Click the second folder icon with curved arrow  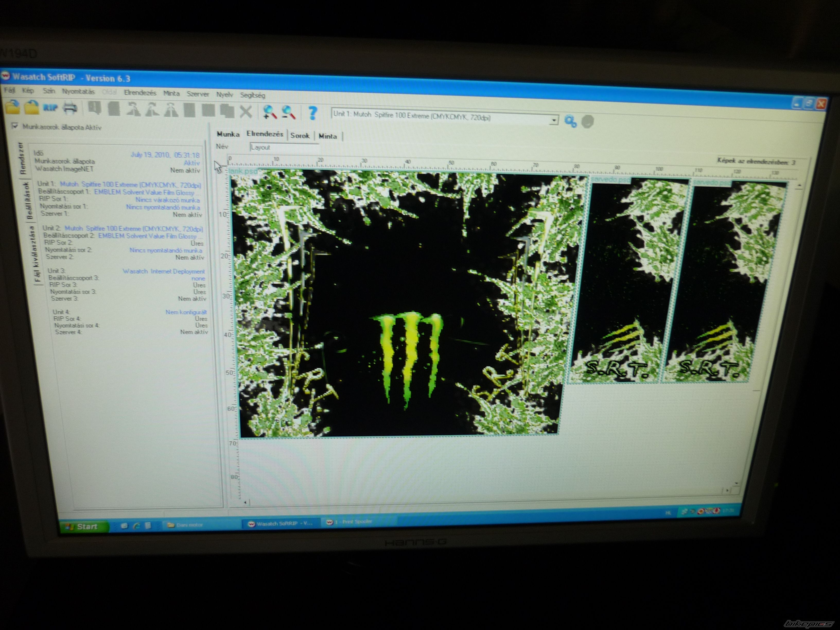coord(32,108)
